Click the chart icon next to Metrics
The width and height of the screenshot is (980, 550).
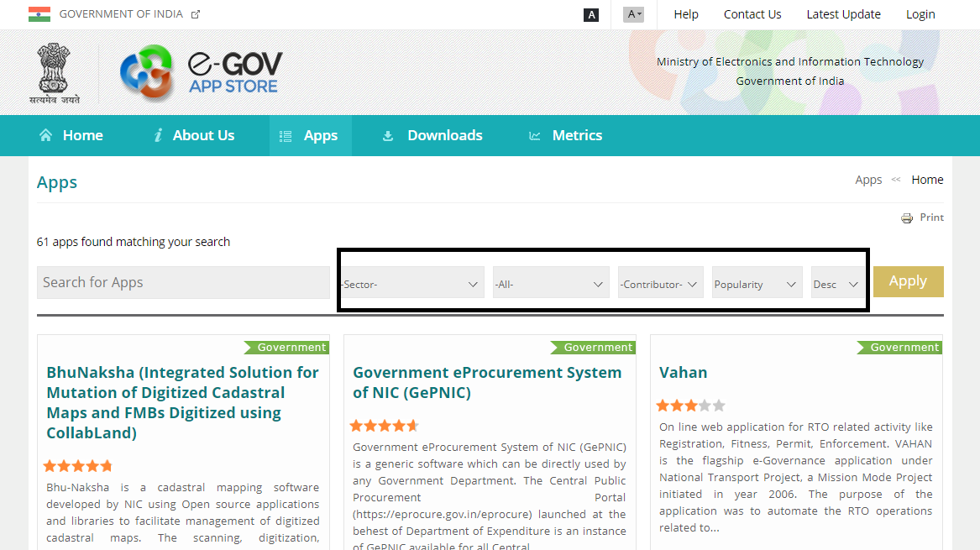534,134
